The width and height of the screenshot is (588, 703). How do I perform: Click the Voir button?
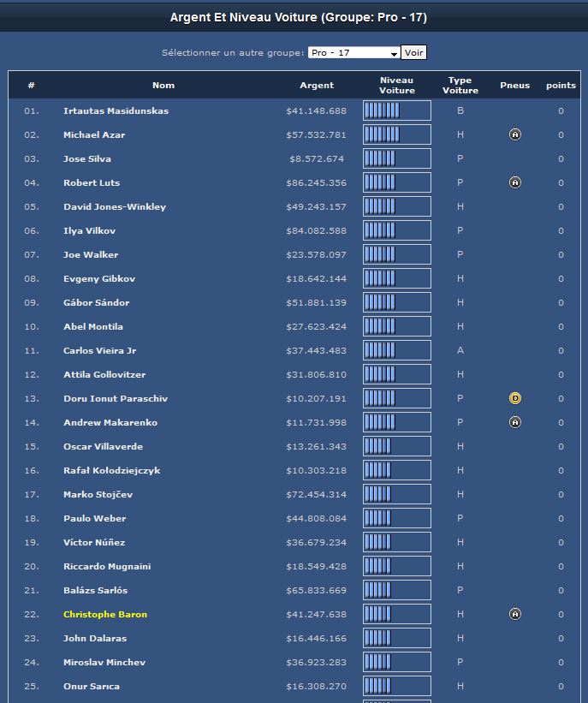(x=413, y=52)
